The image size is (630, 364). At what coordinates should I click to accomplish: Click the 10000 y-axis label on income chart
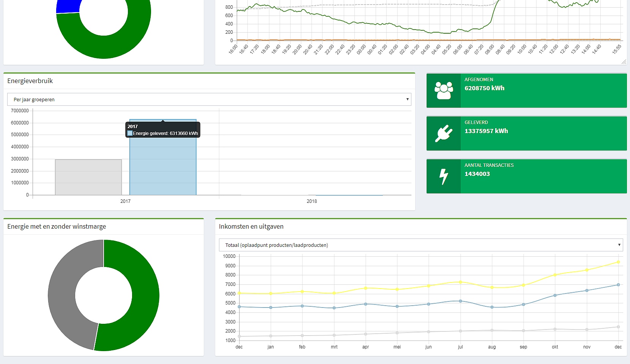coord(229,256)
